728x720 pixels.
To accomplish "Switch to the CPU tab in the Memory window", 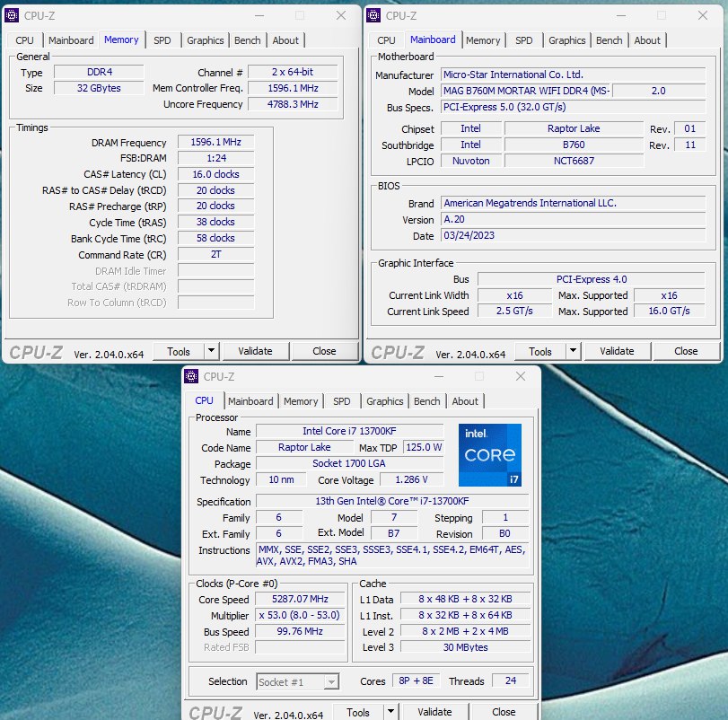I will (x=24, y=40).
